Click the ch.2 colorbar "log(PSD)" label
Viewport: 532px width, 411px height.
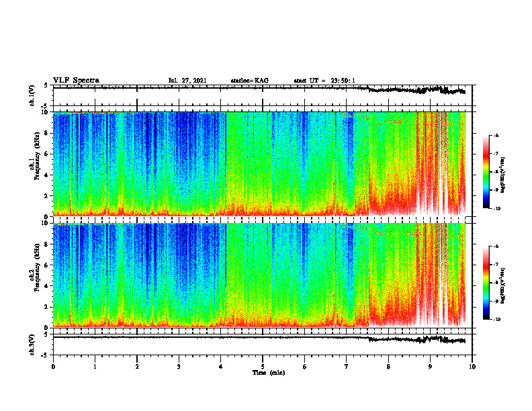click(503, 286)
